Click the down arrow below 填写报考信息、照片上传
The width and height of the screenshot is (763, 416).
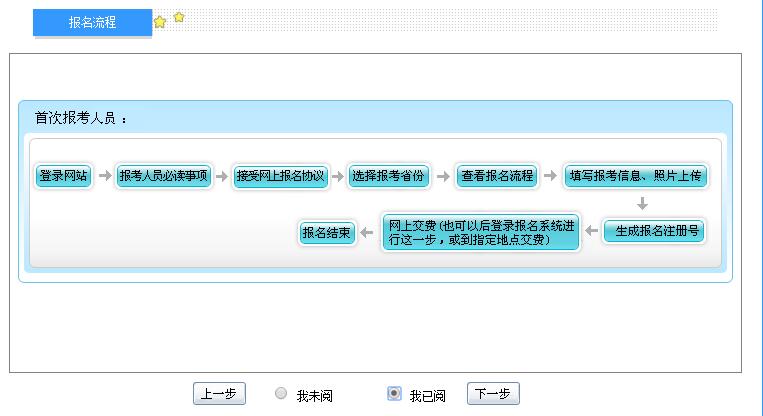(x=642, y=204)
